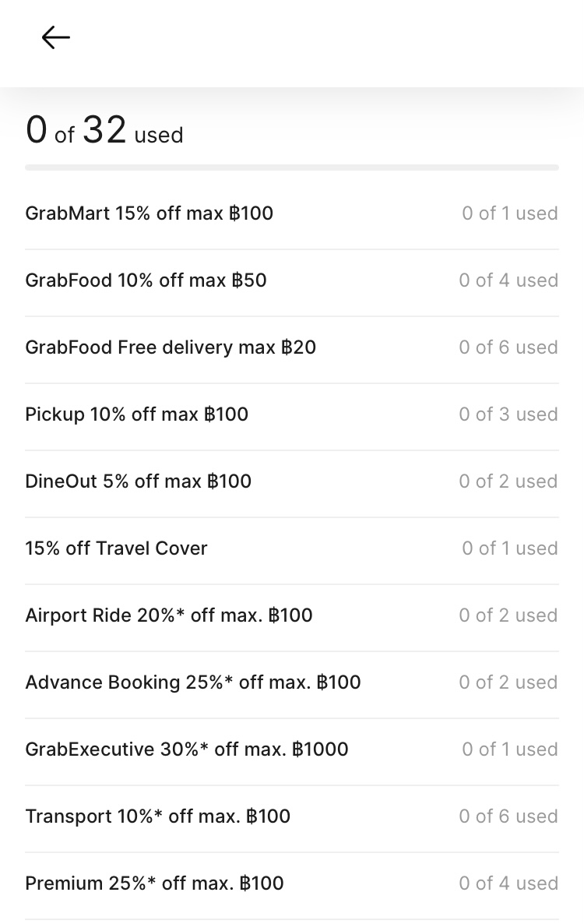Click the usage progress bar
This screenshot has height=924, width=584.
click(x=292, y=168)
